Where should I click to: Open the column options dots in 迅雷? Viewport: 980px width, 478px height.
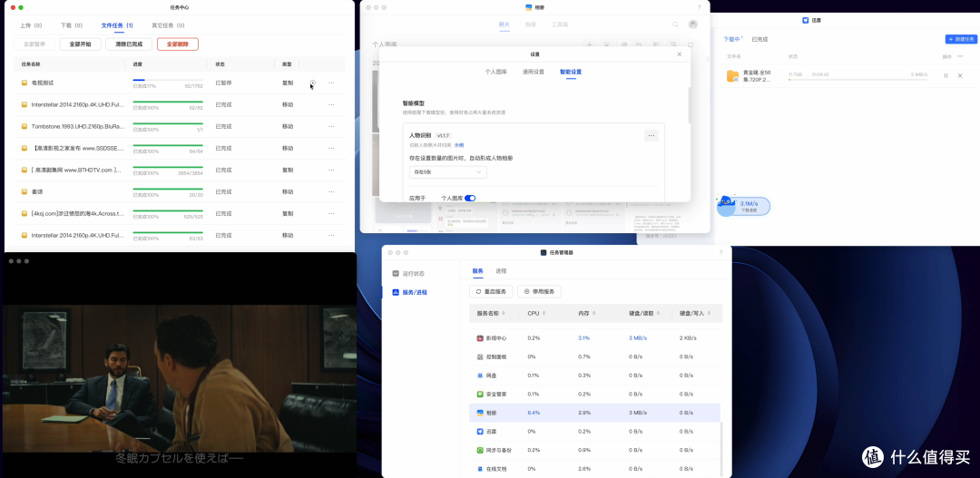(x=960, y=56)
